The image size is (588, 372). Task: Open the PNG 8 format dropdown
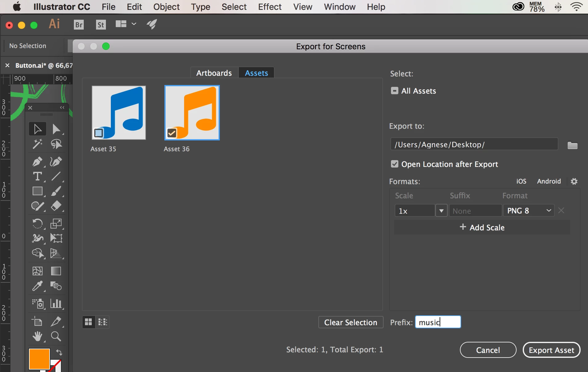pyautogui.click(x=529, y=211)
